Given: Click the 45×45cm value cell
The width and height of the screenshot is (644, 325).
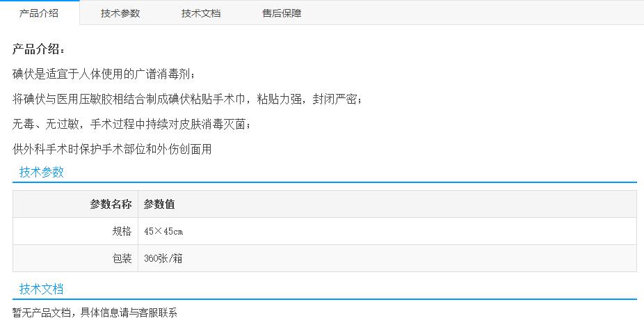Looking at the screenshot, I should click(x=163, y=231).
